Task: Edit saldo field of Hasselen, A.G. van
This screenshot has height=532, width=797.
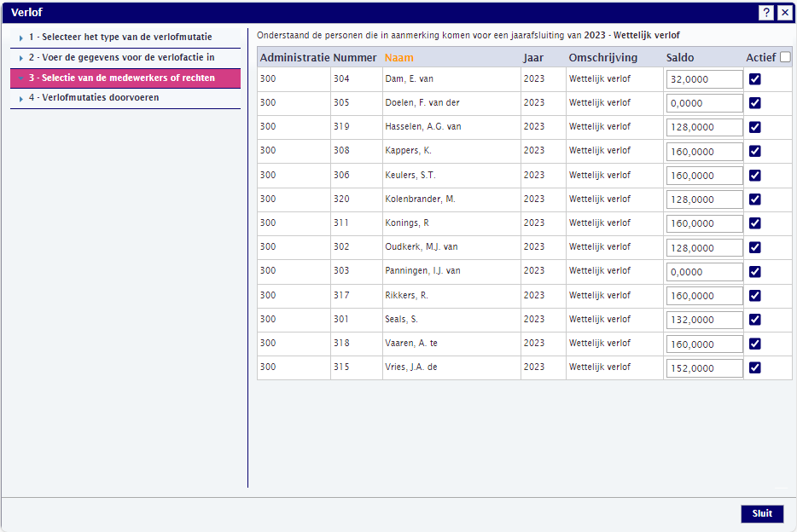Action: [x=705, y=127]
